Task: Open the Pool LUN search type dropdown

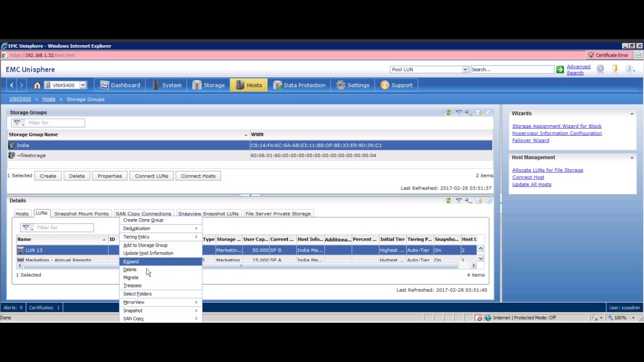Action: (465, 69)
